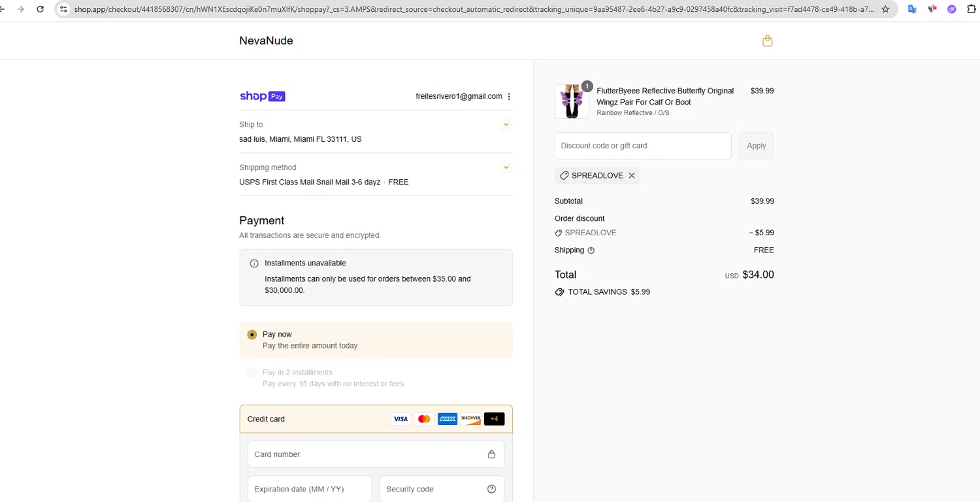Click 'USPS First Class Mail Snail Mail 3-6 dayz'
This screenshot has width=980, height=502.
tap(310, 182)
